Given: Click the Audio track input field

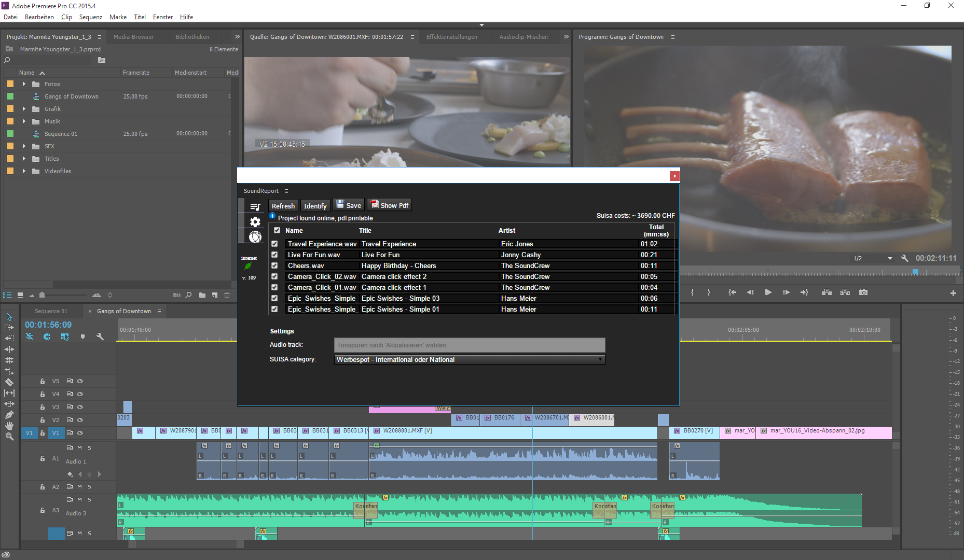Looking at the screenshot, I should (x=470, y=345).
